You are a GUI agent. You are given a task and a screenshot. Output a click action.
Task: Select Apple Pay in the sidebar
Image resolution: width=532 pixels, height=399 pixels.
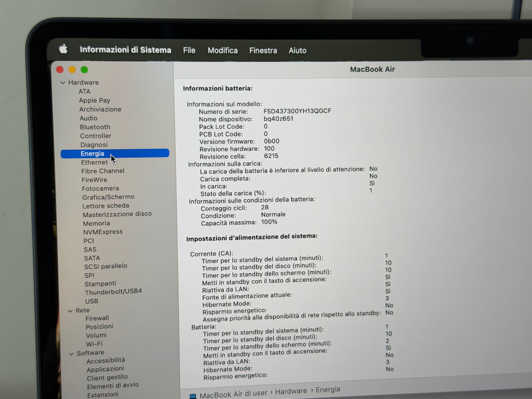coord(95,100)
